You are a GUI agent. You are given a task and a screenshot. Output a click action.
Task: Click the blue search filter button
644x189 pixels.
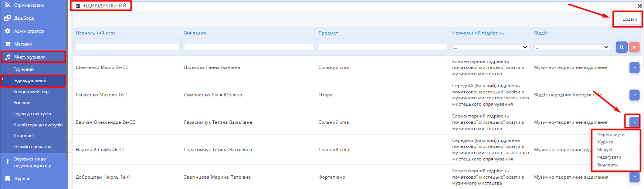point(622,47)
